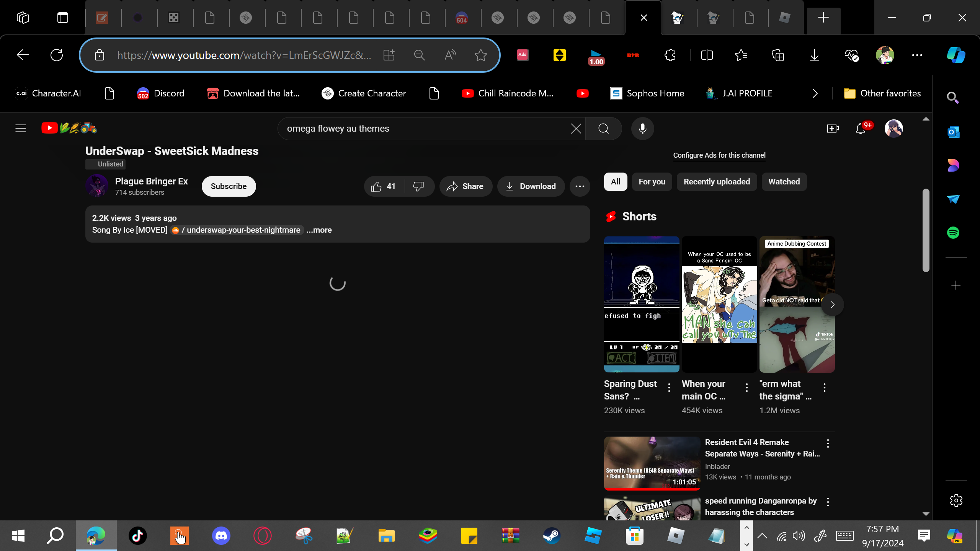
Task: Select the Recently uploaded filter chip
Action: point(717,182)
